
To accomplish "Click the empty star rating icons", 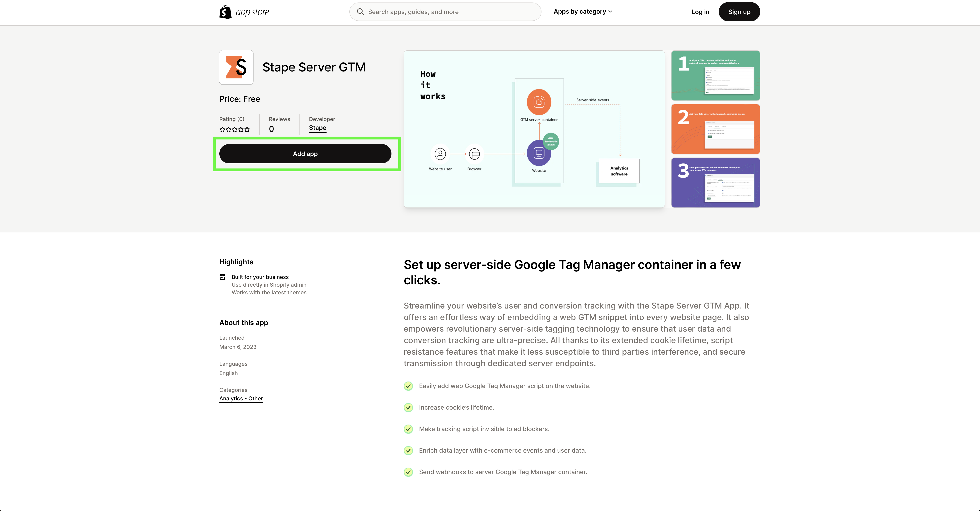I will [x=235, y=129].
